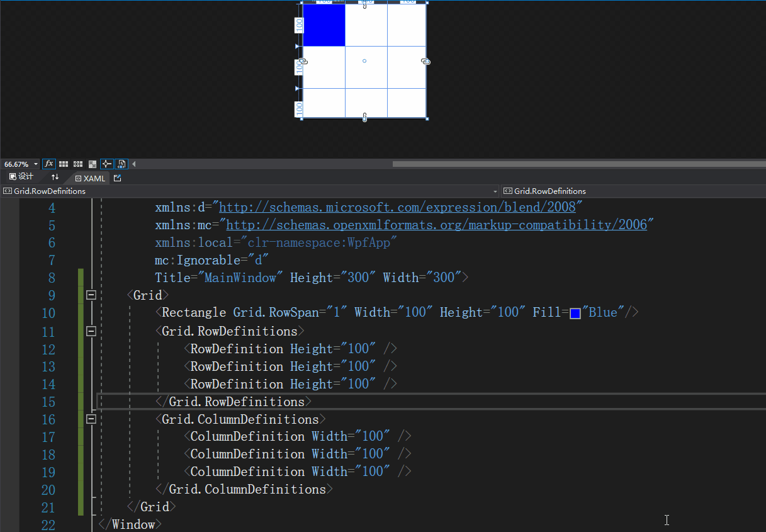
Task: Click the blend/2008 schema link
Action: [397, 207]
